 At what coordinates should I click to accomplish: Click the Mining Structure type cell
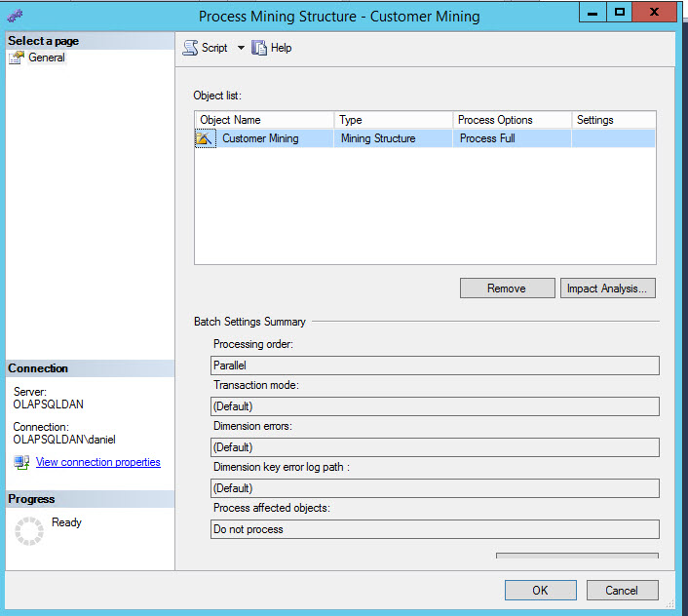coord(393,138)
